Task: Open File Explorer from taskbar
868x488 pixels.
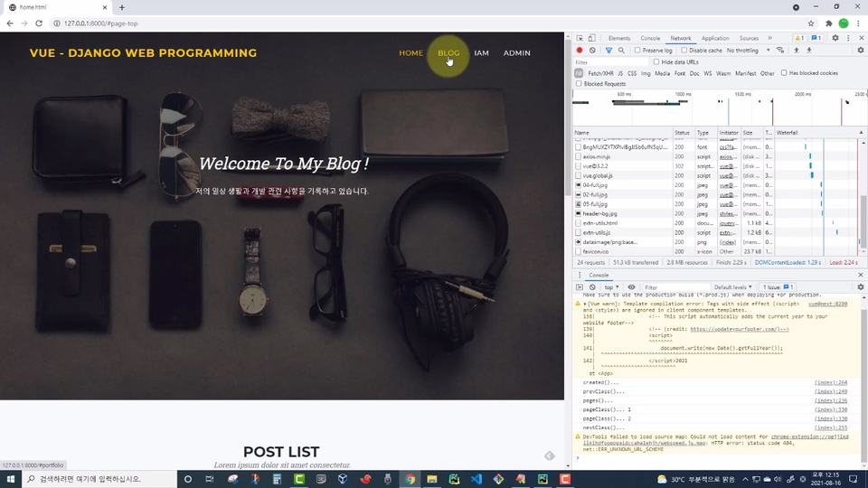Action: pyautogui.click(x=432, y=479)
